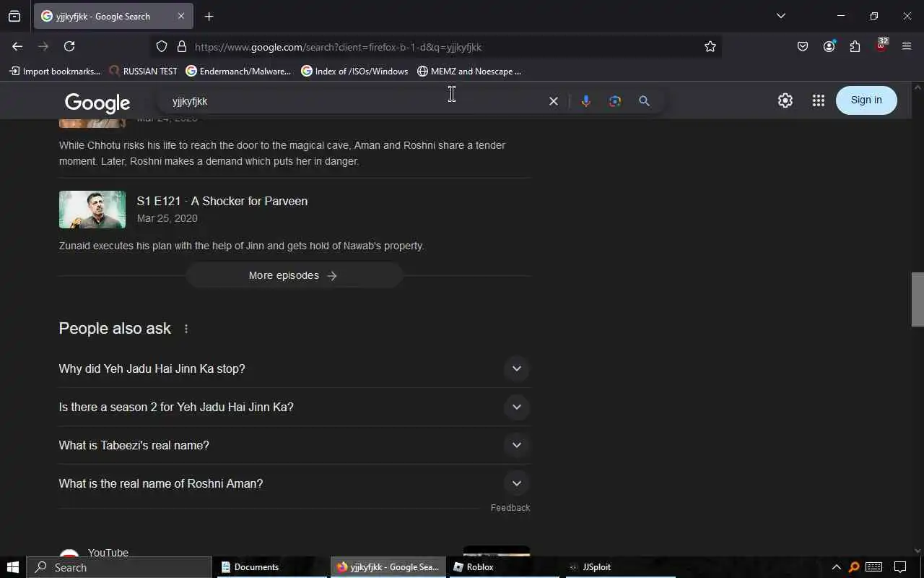Click the Google logo
924x578 pixels.
97,103
